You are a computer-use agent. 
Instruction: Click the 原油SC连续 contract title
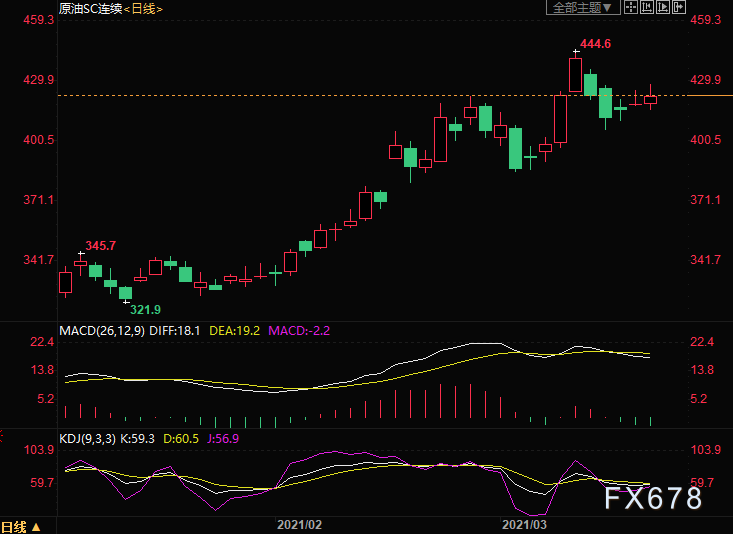point(91,8)
